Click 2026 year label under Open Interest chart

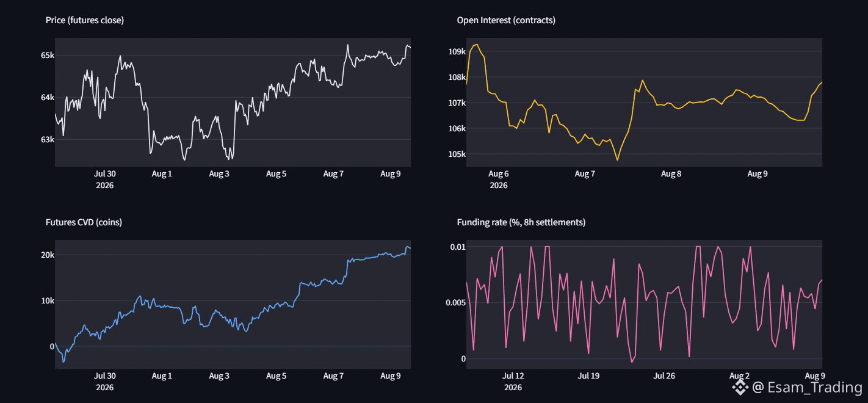point(498,185)
